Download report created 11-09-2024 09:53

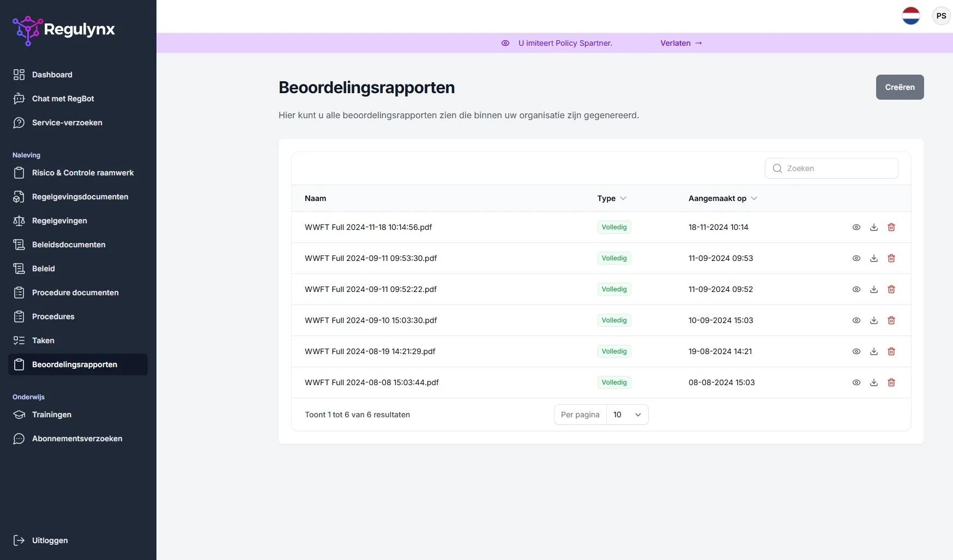873,258
